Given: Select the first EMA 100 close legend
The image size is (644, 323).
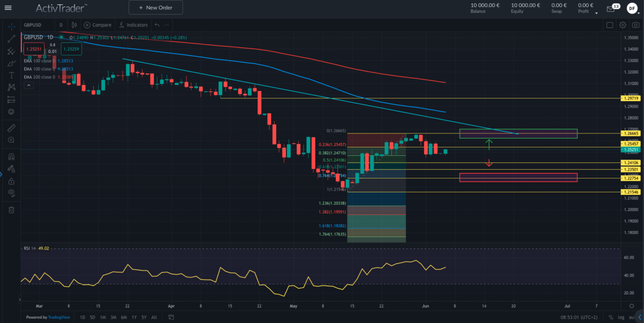Looking at the screenshot, I should click(x=47, y=61).
